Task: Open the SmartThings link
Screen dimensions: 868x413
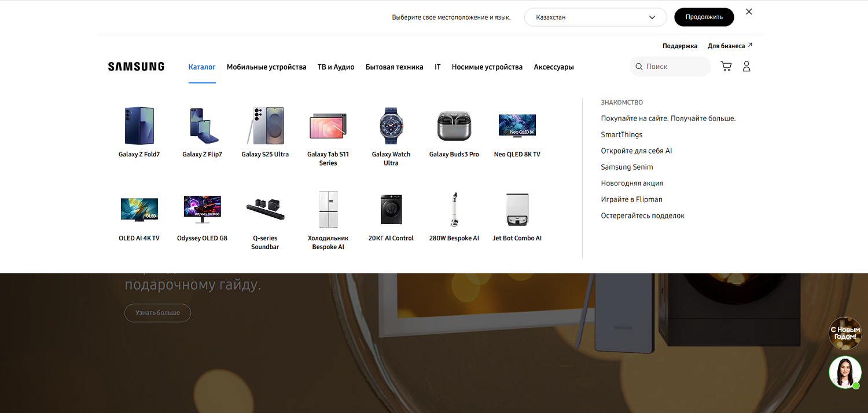Action: (x=621, y=134)
